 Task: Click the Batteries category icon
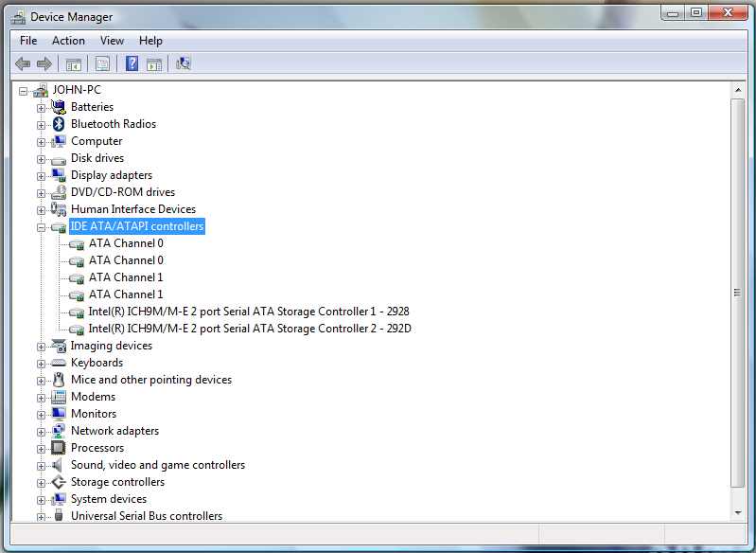(x=59, y=107)
